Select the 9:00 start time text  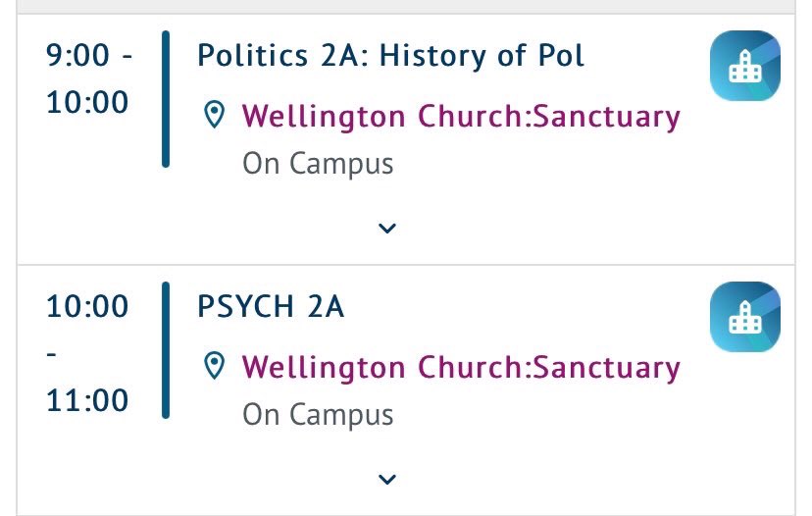click(x=77, y=55)
